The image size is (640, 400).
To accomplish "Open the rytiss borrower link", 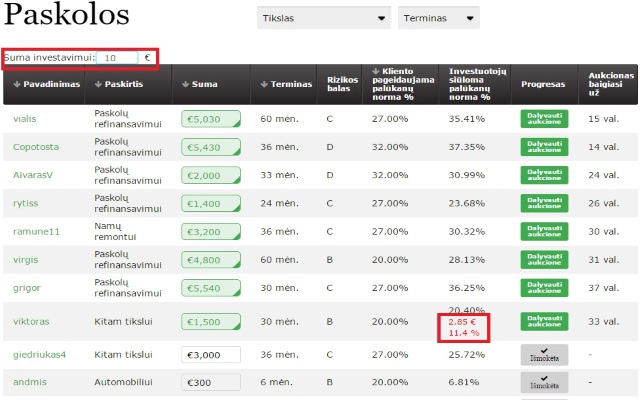I will (26, 203).
